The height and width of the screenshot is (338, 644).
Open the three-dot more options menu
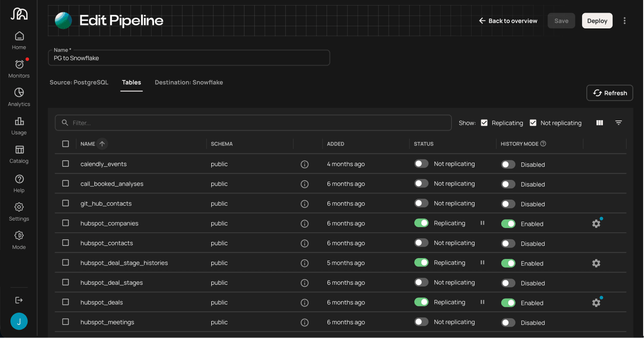(x=625, y=21)
